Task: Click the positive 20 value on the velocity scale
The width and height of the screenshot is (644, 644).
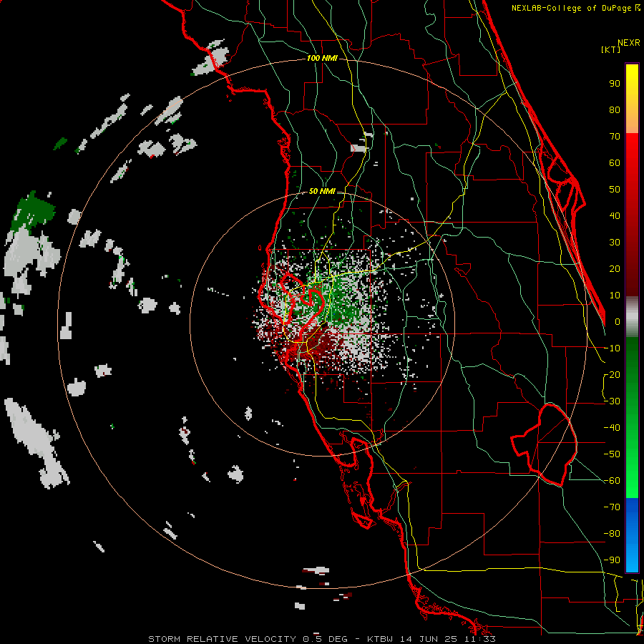Action: (615, 269)
